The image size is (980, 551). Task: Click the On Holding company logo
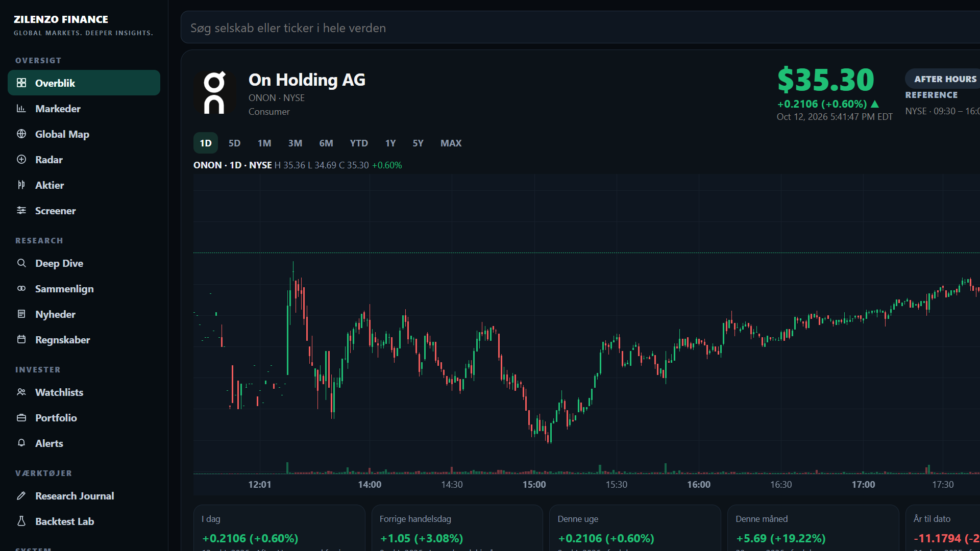pyautogui.click(x=214, y=92)
